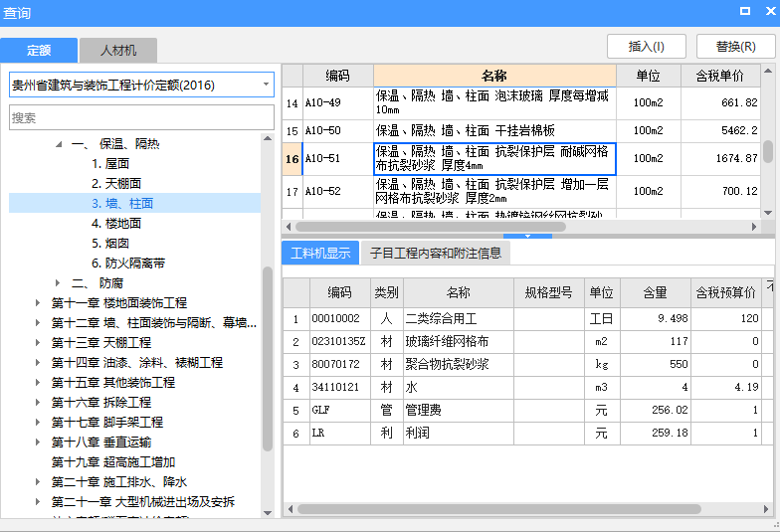780x532 pixels.
Task: Select 第十九章 超高施工增加
Action: pos(113,461)
